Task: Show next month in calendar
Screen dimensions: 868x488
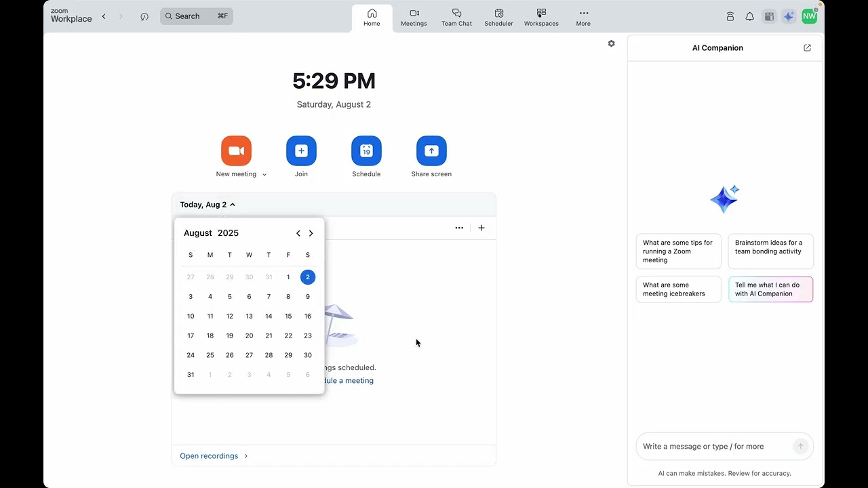Action: pos(311,233)
